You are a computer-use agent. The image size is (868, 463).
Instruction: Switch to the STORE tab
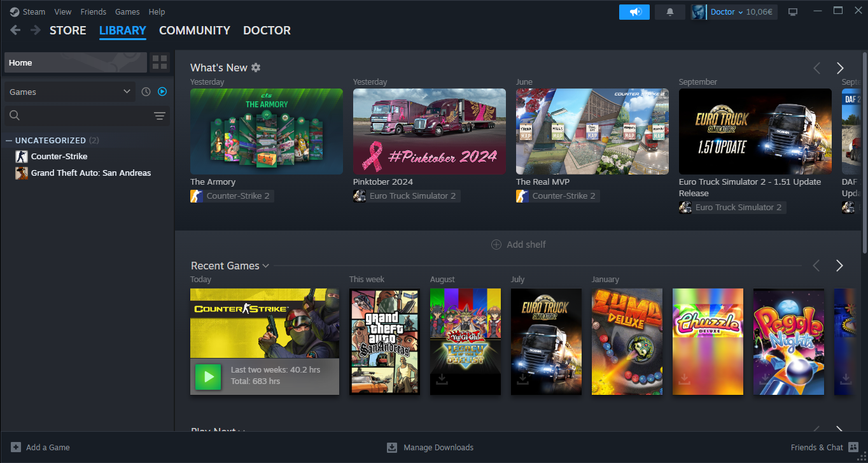click(67, 30)
